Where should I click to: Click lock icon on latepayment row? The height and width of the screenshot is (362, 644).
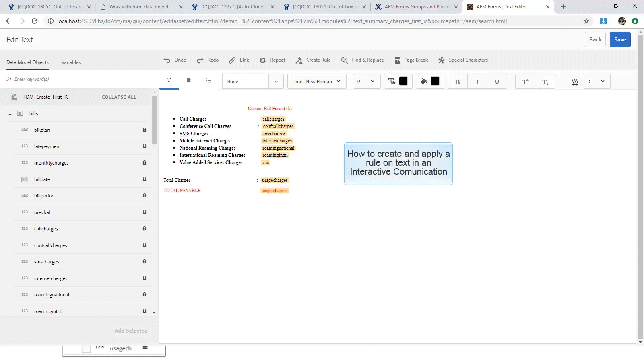(144, 146)
